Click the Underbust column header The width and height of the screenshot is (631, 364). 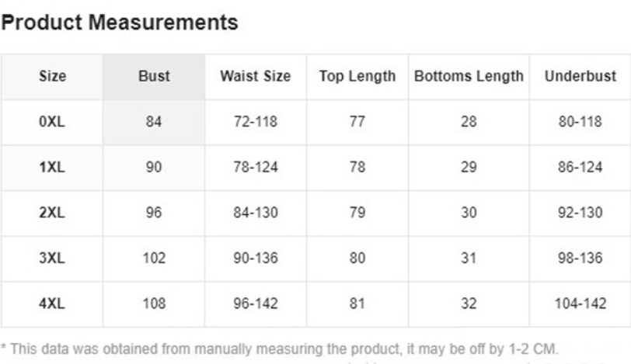tap(580, 76)
